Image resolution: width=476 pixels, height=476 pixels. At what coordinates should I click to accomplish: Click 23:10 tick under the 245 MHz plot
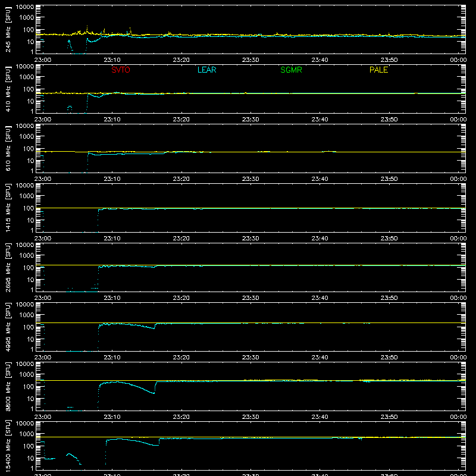tap(112, 60)
